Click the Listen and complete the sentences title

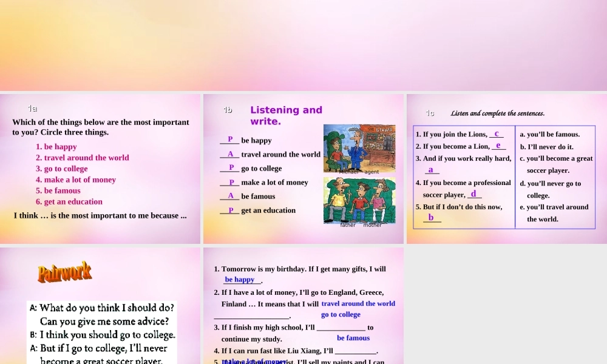[x=497, y=113]
